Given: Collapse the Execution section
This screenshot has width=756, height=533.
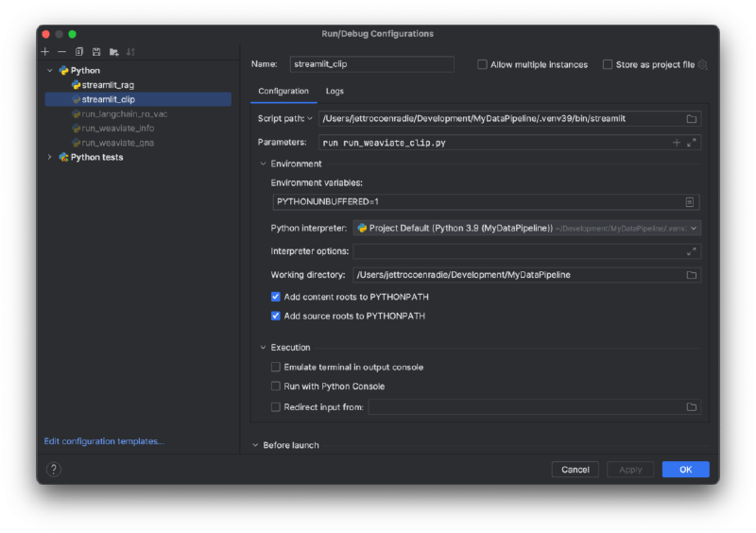Looking at the screenshot, I should [264, 347].
